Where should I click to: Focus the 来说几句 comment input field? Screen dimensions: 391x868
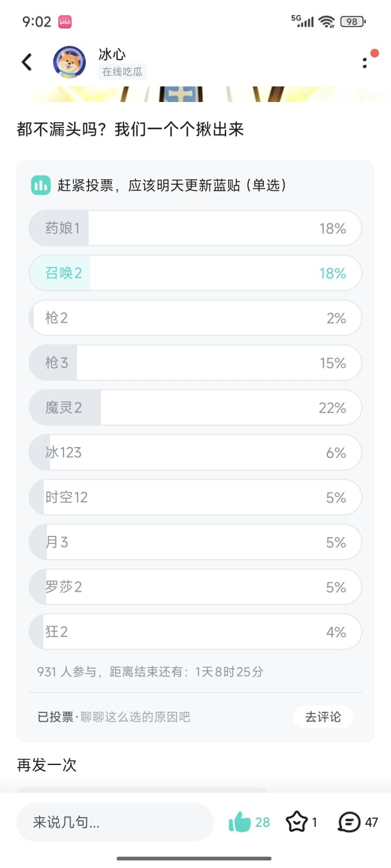click(x=115, y=822)
